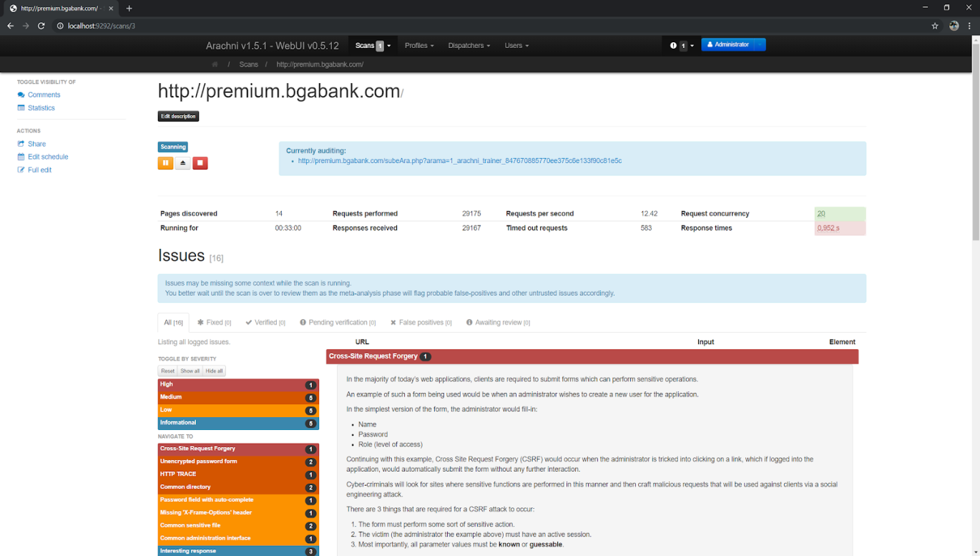Image resolution: width=980 pixels, height=556 pixels.
Task: Click the red Response times value
Action: [828, 228]
